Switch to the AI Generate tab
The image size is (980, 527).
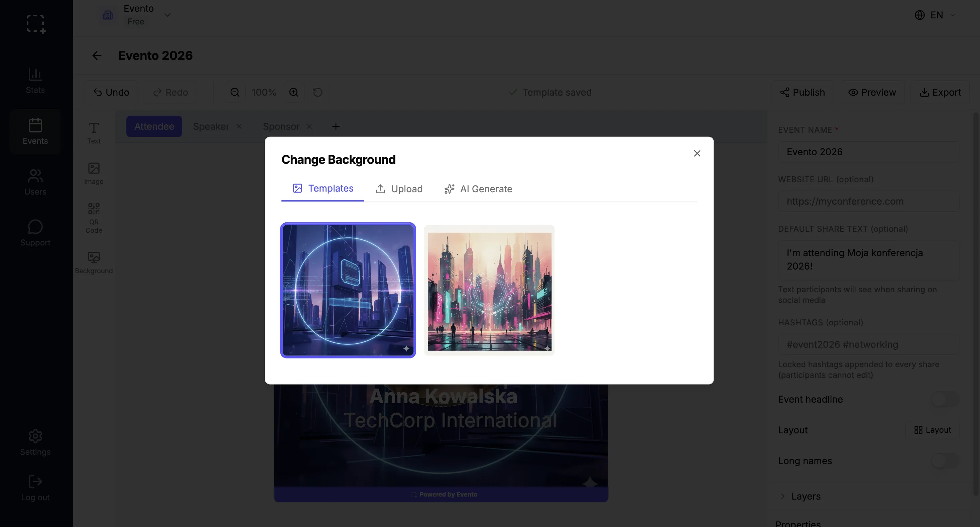coord(478,189)
